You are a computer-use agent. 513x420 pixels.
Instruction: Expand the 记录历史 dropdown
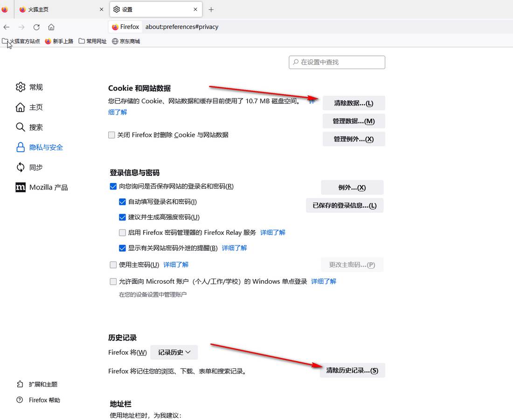point(174,352)
